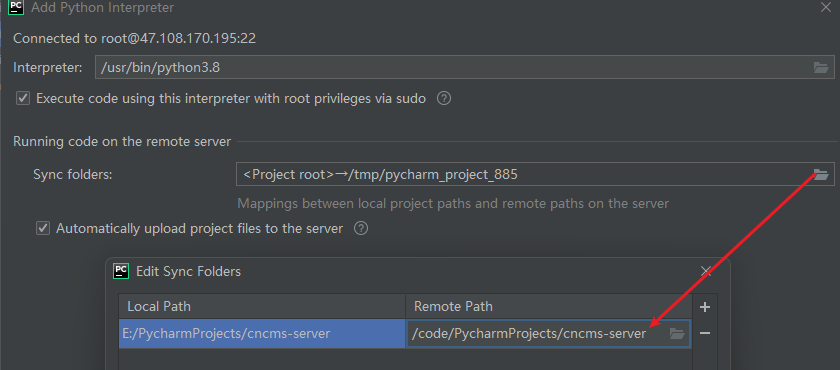Click the Sync folders mapping field
This screenshot has height=370, width=840.
[x=535, y=174]
